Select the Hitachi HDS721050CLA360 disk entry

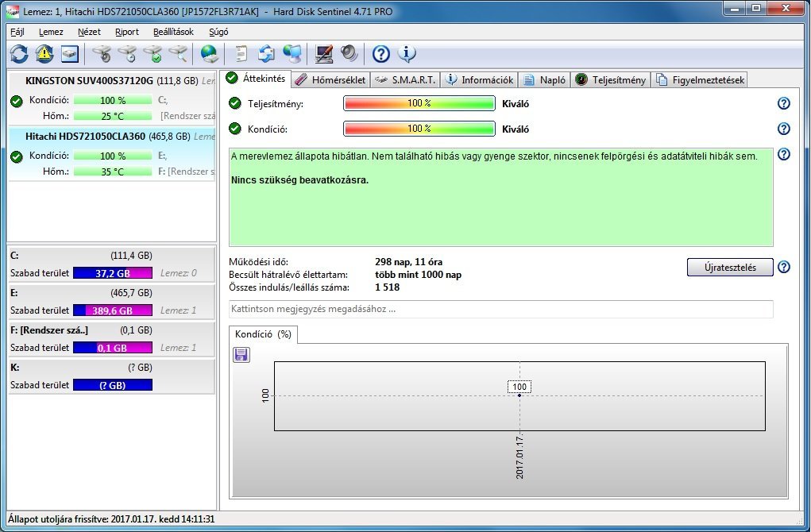click(x=112, y=154)
